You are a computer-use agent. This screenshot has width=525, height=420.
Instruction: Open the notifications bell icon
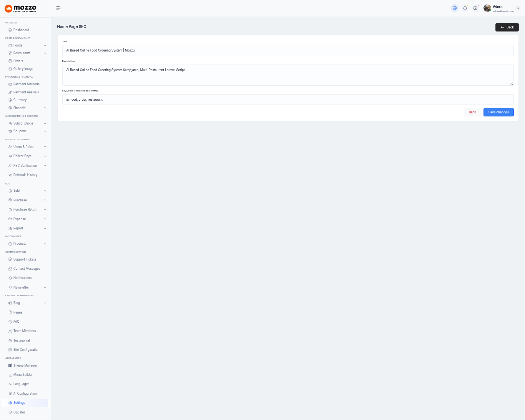click(x=465, y=8)
